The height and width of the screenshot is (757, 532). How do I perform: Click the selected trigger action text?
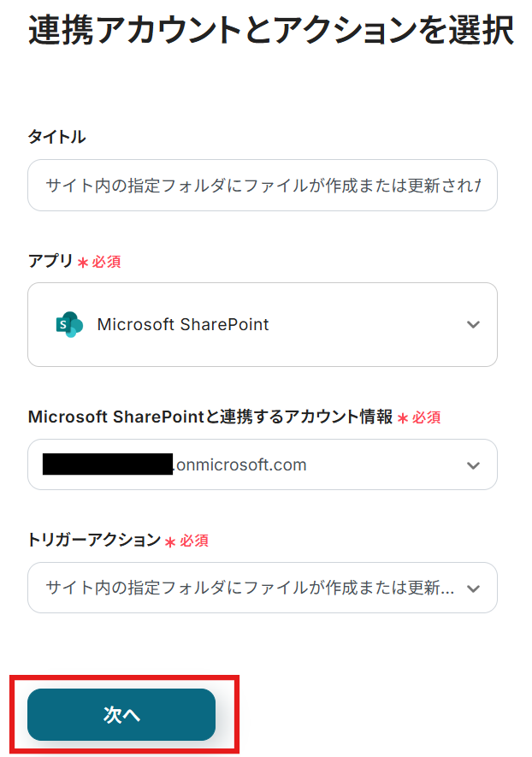250,588
